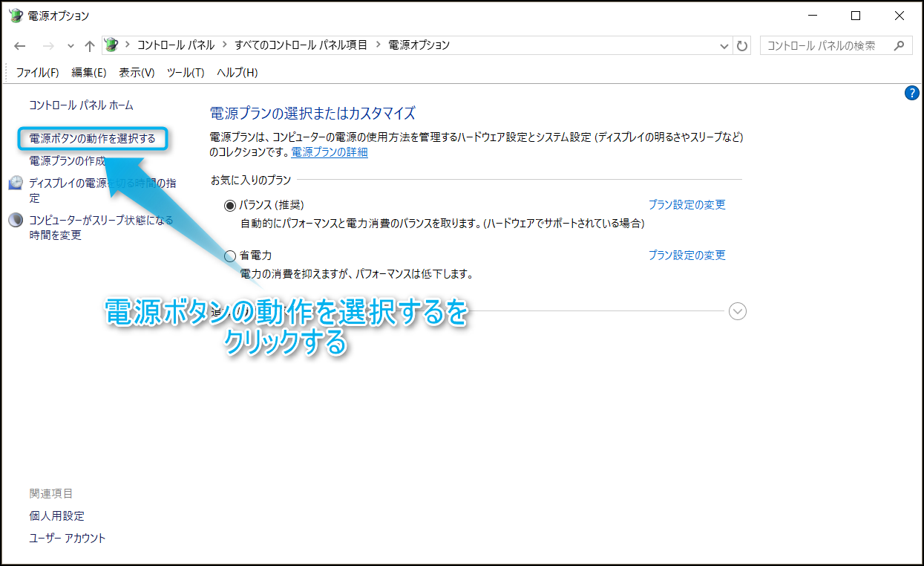Click inside the control panel search box

(x=824, y=45)
